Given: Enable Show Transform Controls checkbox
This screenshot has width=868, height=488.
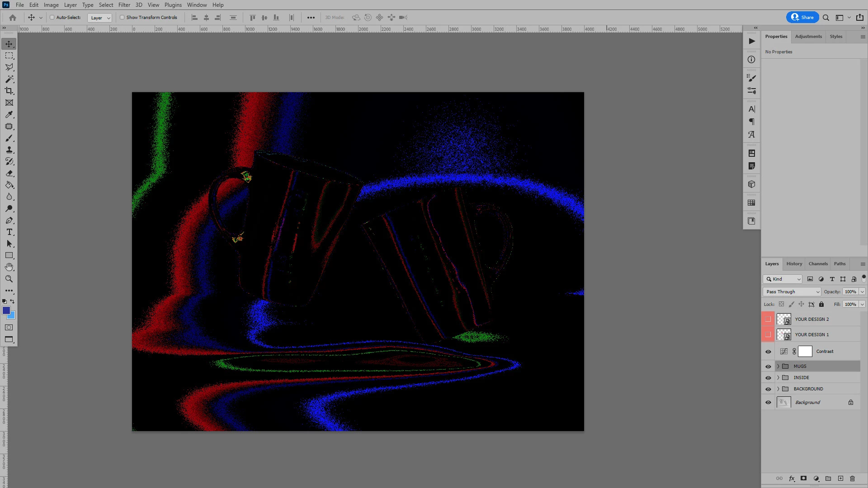Looking at the screenshot, I should tap(122, 18).
